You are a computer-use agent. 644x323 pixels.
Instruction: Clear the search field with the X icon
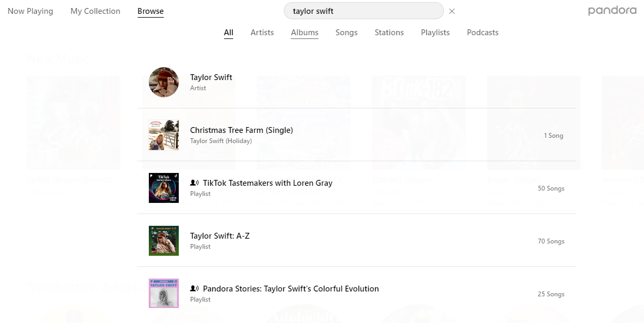[x=452, y=11]
